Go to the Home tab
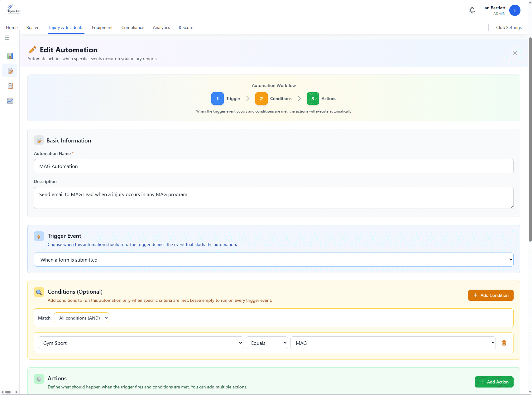 (x=12, y=27)
